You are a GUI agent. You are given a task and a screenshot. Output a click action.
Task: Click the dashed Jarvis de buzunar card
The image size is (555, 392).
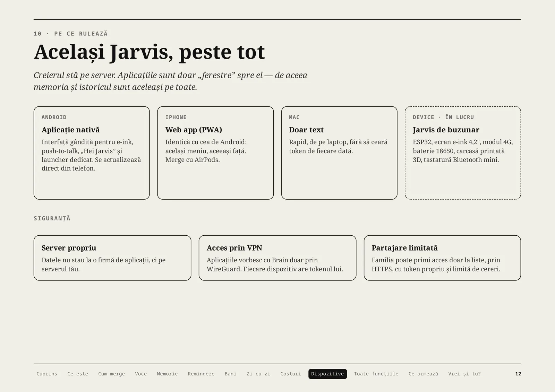463,153
